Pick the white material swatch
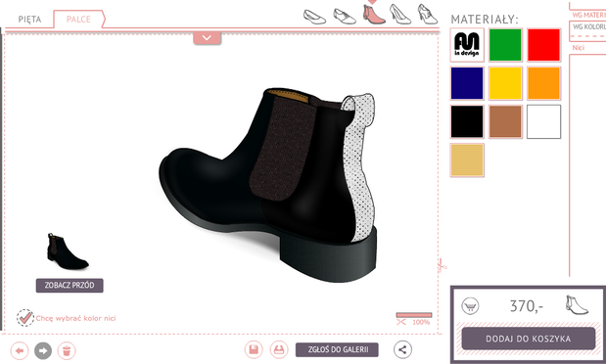 coord(543,121)
